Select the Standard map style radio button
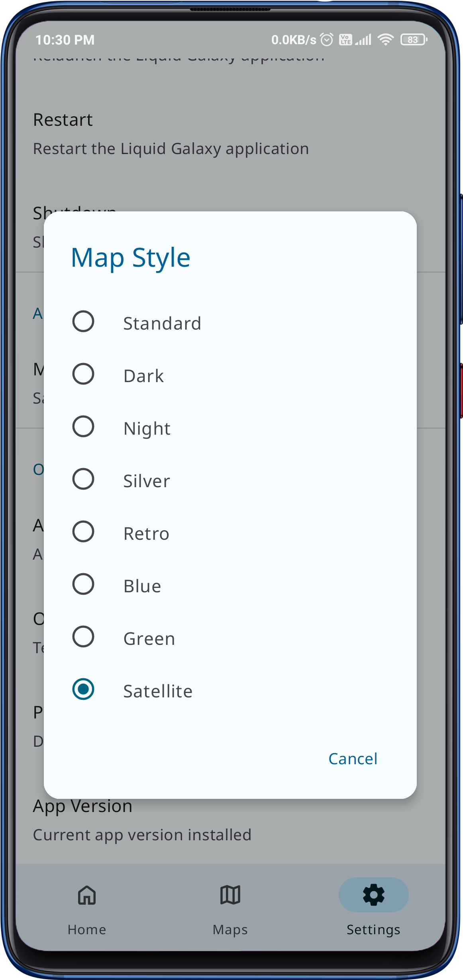 pyautogui.click(x=83, y=322)
